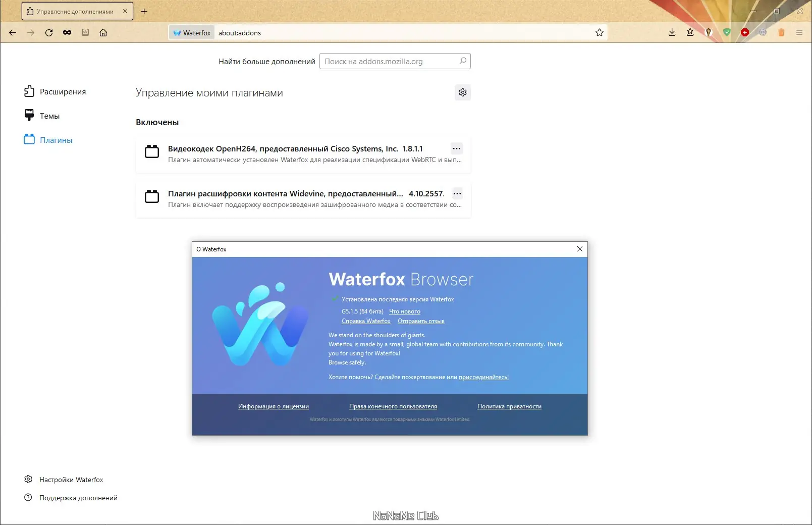Open Информация о лицензии link

pyautogui.click(x=274, y=406)
